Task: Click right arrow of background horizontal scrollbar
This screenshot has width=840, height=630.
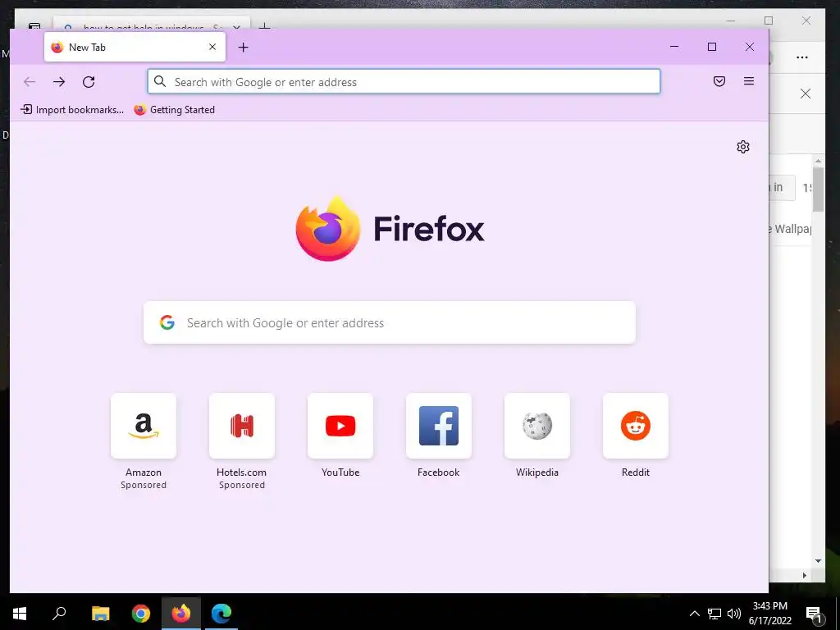Action: pyautogui.click(x=804, y=575)
